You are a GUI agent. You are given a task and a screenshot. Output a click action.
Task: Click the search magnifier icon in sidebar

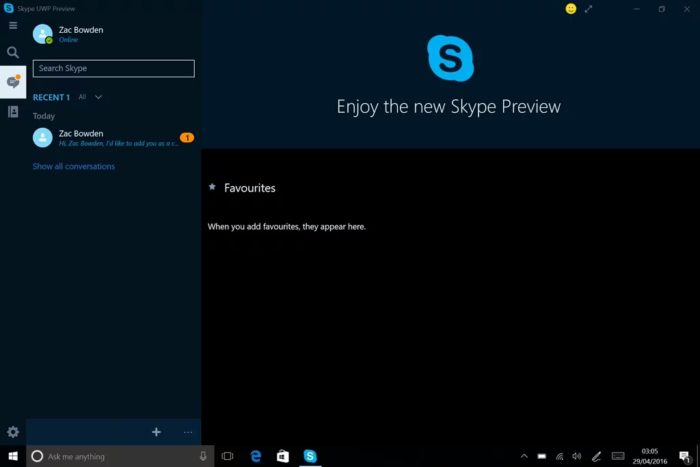point(13,53)
